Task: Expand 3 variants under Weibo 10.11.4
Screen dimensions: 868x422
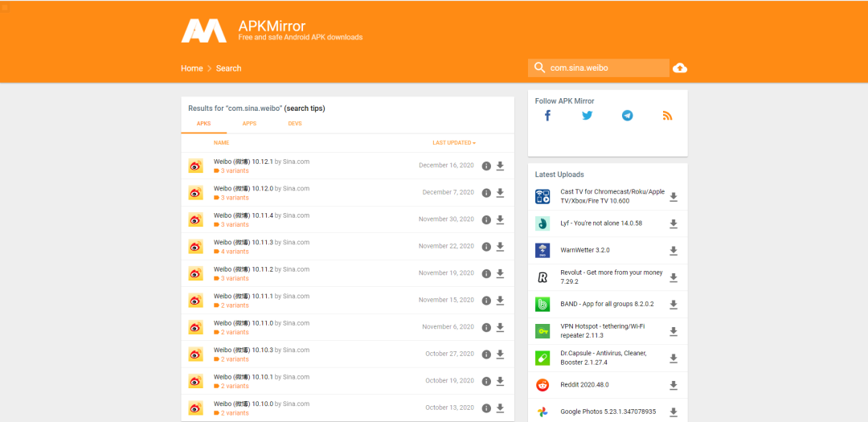Action: point(231,224)
